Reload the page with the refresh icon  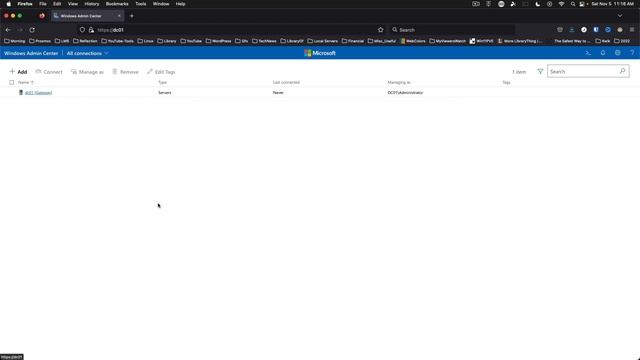coord(32,30)
